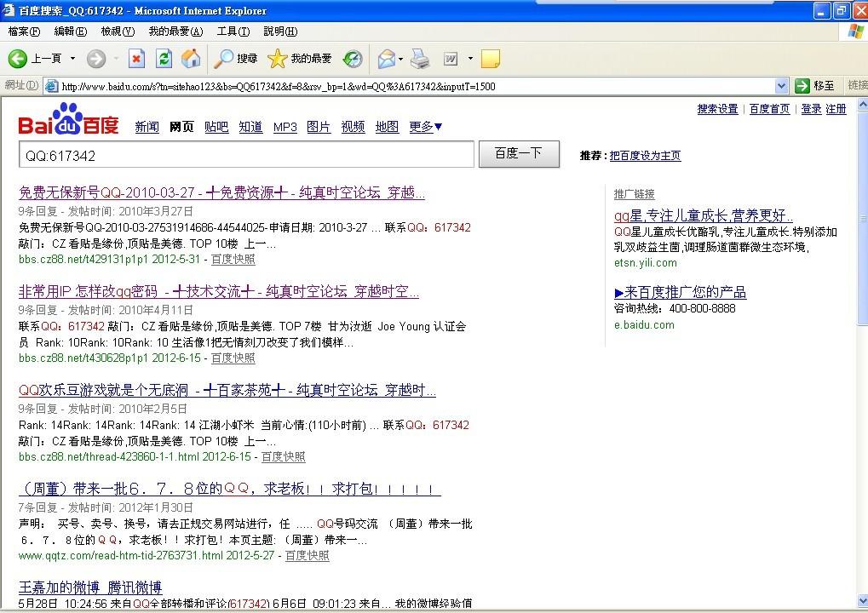The image size is (868, 613).
Task: Open result QQ欢乐豆游戏就是个无底洞
Action: (227, 390)
